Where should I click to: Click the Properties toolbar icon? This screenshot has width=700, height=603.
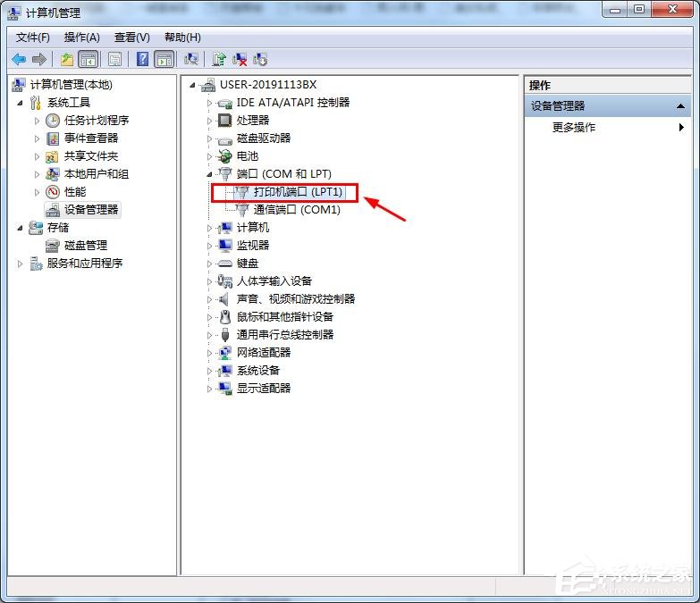point(114,59)
